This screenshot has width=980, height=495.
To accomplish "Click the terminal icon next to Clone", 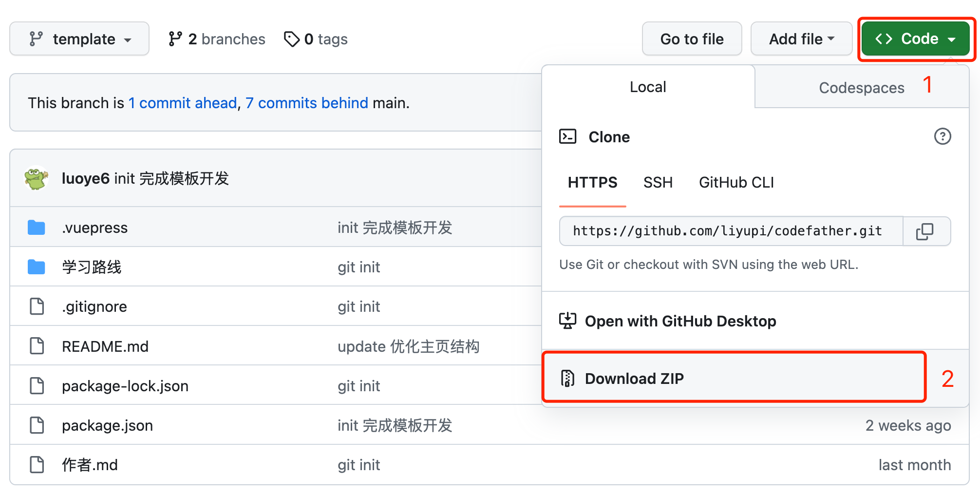I will click(x=567, y=136).
